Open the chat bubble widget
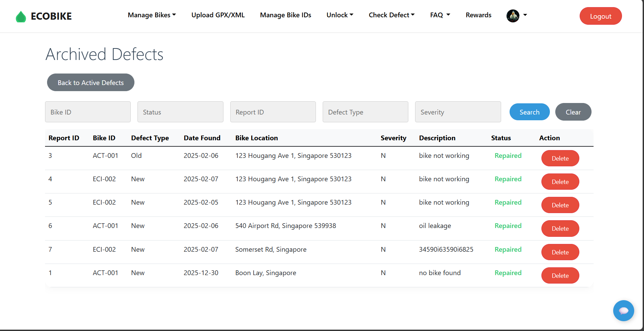 623,310
